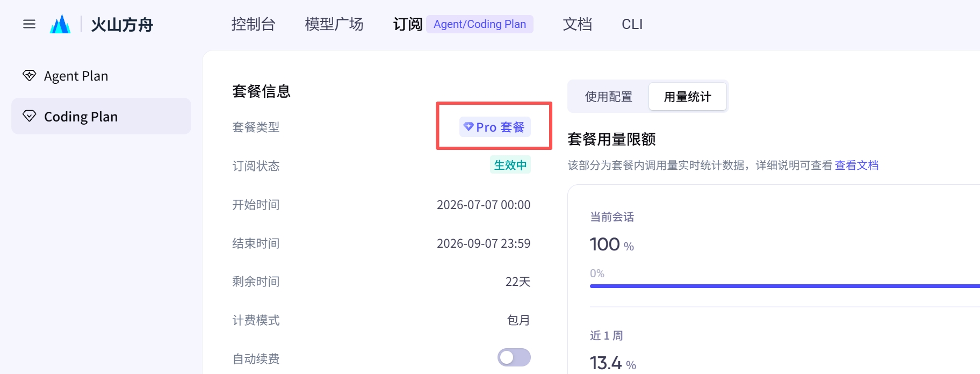Open the CLI navigation item
Image resolution: width=980 pixels, height=374 pixels.
tap(632, 24)
